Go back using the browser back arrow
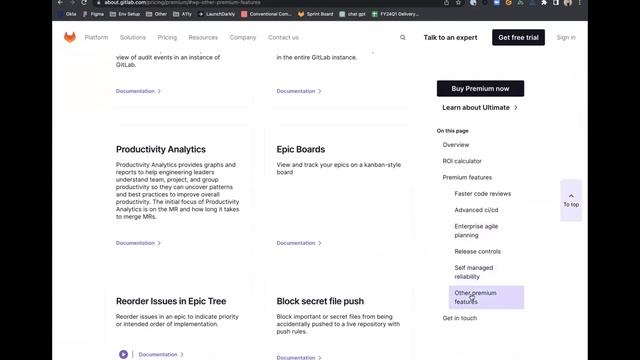 pos(60,2)
